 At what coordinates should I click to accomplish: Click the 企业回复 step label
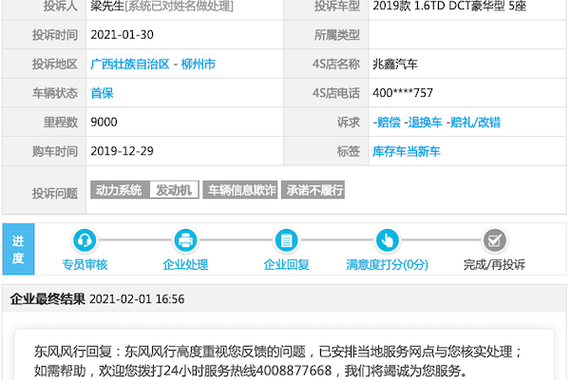tap(286, 264)
